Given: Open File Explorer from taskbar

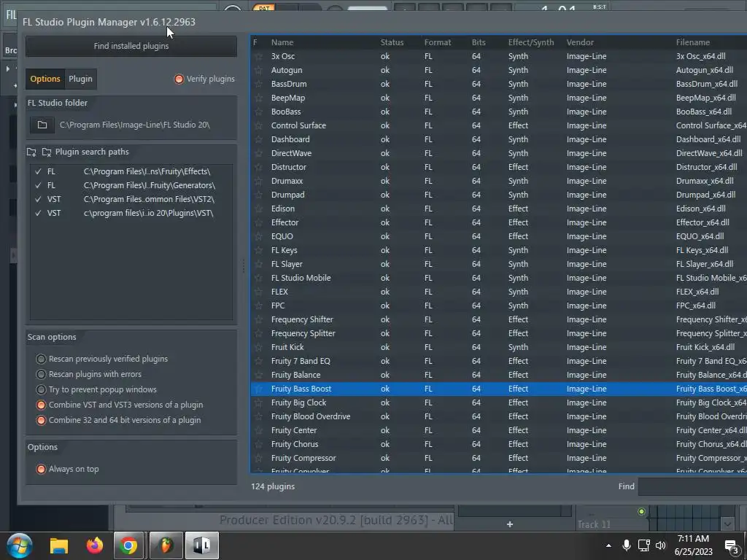Looking at the screenshot, I should click(x=59, y=545).
